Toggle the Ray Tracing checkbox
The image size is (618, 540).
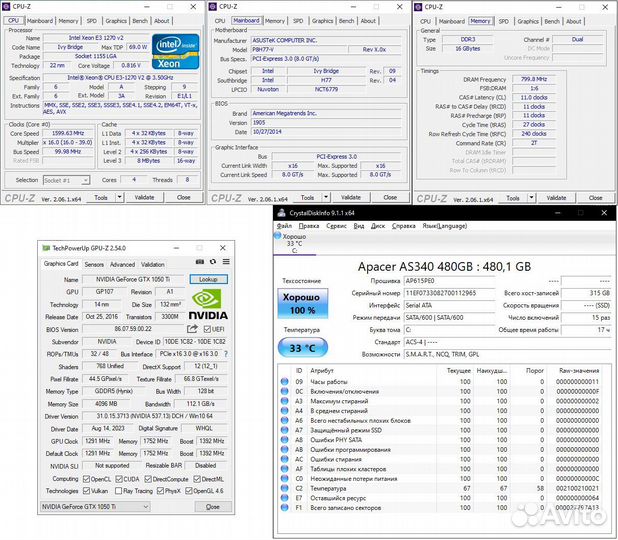118,491
